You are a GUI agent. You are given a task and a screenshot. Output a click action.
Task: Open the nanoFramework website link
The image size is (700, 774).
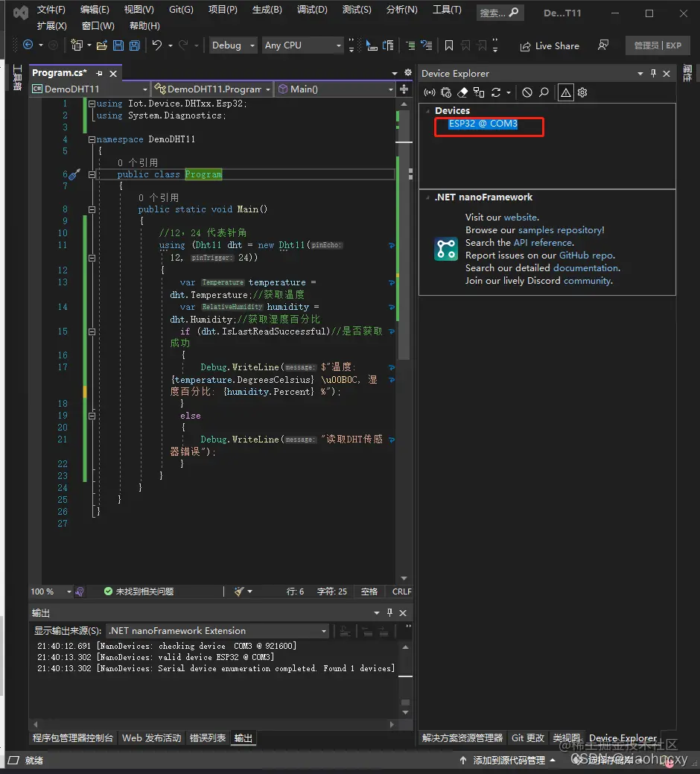tap(520, 218)
